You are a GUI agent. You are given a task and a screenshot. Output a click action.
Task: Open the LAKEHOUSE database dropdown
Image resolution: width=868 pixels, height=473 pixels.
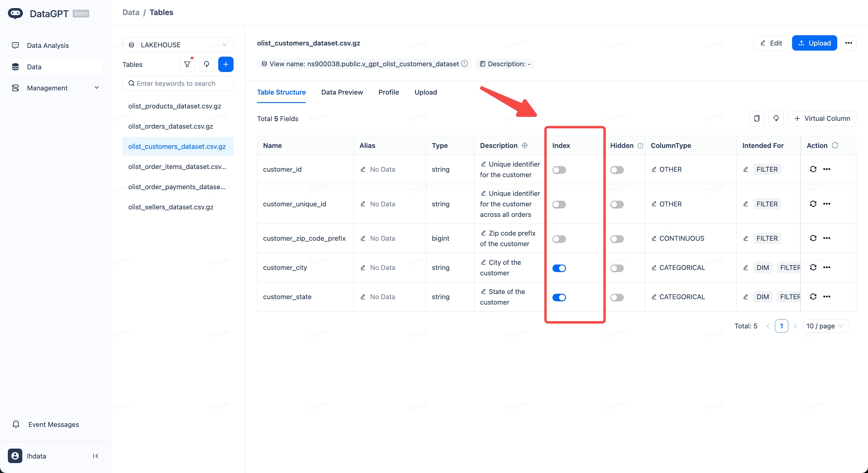[x=178, y=45]
